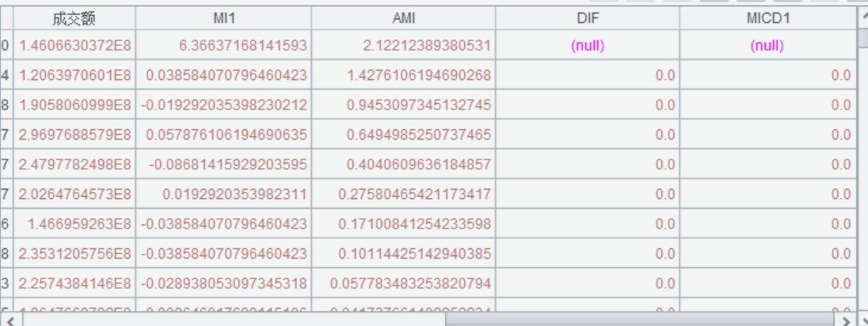Image resolution: width=868 pixels, height=326 pixels.
Task: Click DIF 0.0 in the 2.9697688579E8 row
Action: tap(588, 135)
